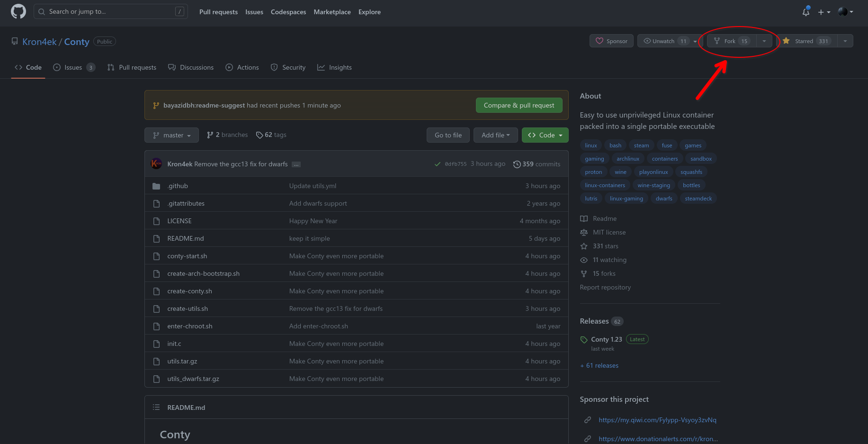This screenshot has height=444, width=868.
Task: Open the 11 watching link
Action: point(603,260)
